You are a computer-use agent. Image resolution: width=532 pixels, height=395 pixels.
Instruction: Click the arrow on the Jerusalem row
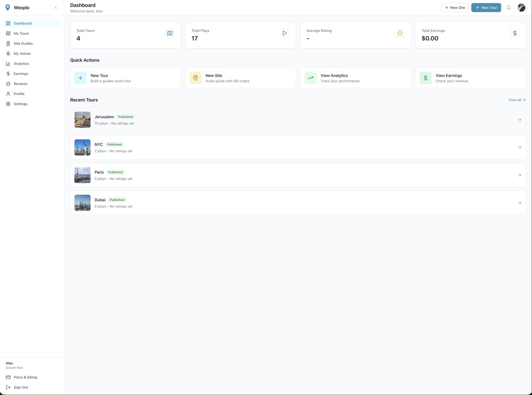point(520,120)
